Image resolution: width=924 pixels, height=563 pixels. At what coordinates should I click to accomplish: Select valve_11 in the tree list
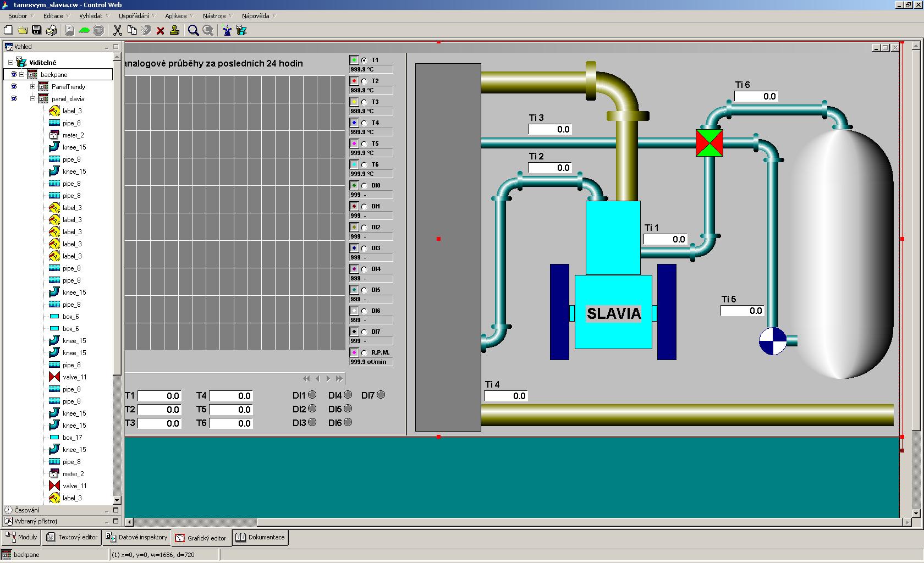[x=74, y=377]
